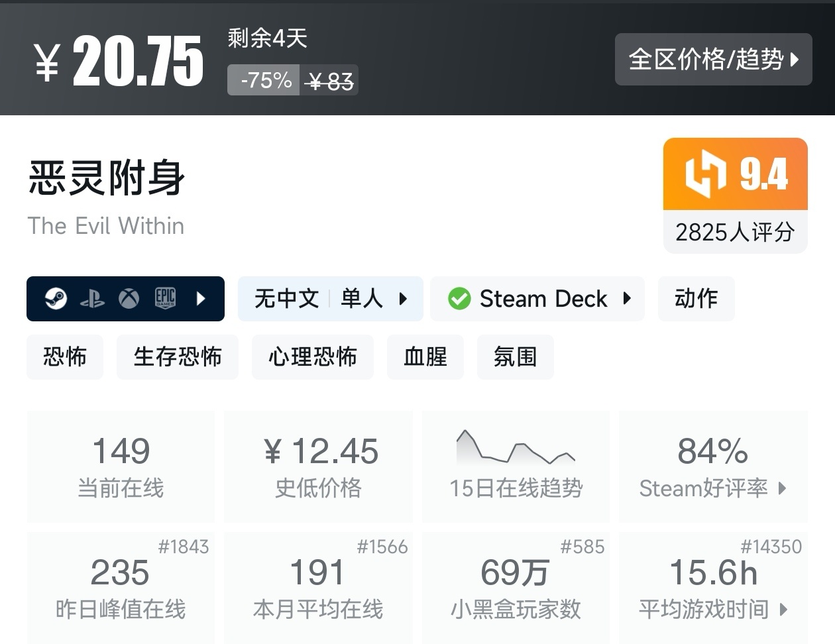Click the PlayStation platform icon
835x644 pixels.
pyautogui.click(x=93, y=299)
